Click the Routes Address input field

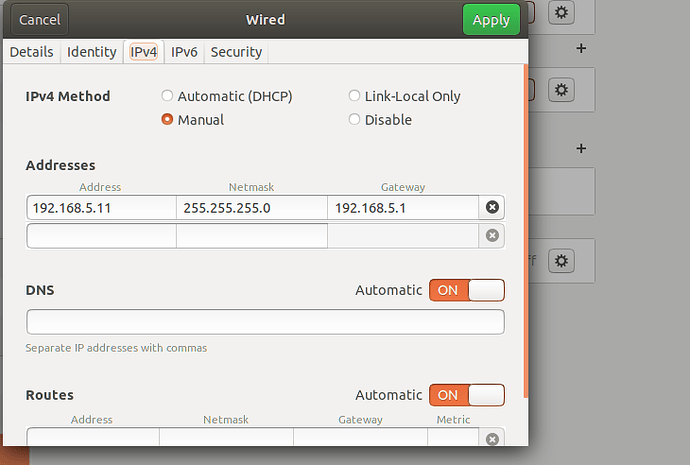coord(93,437)
